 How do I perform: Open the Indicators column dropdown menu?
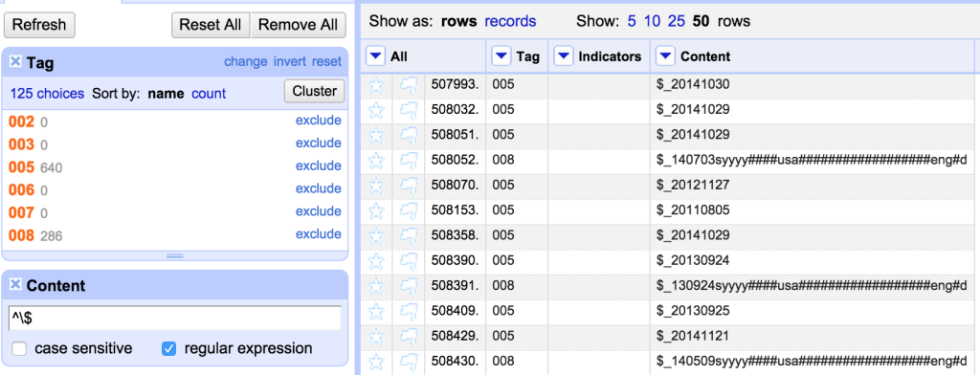coord(564,56)
